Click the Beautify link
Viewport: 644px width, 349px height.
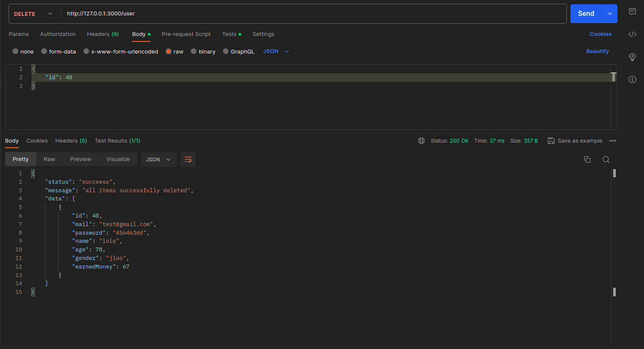point(597,51)
